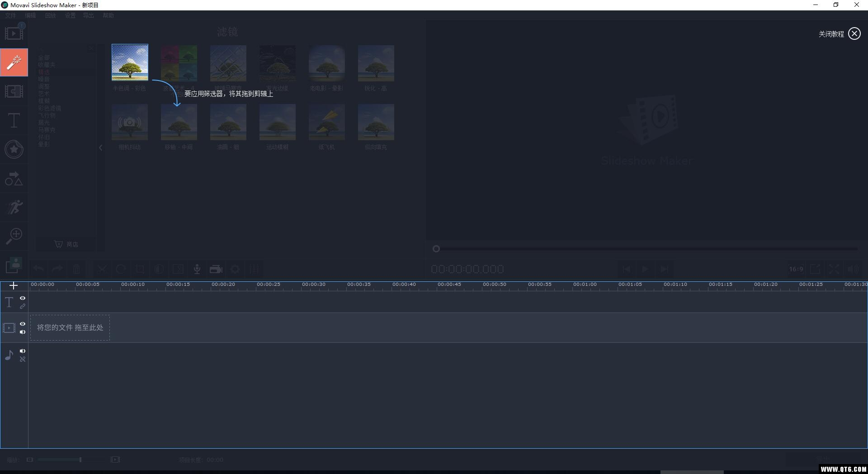Viewport: 868px width, 474px height.
Task: Select the 纸飞机 filter thumbnail
Action: tap(327, 122)
